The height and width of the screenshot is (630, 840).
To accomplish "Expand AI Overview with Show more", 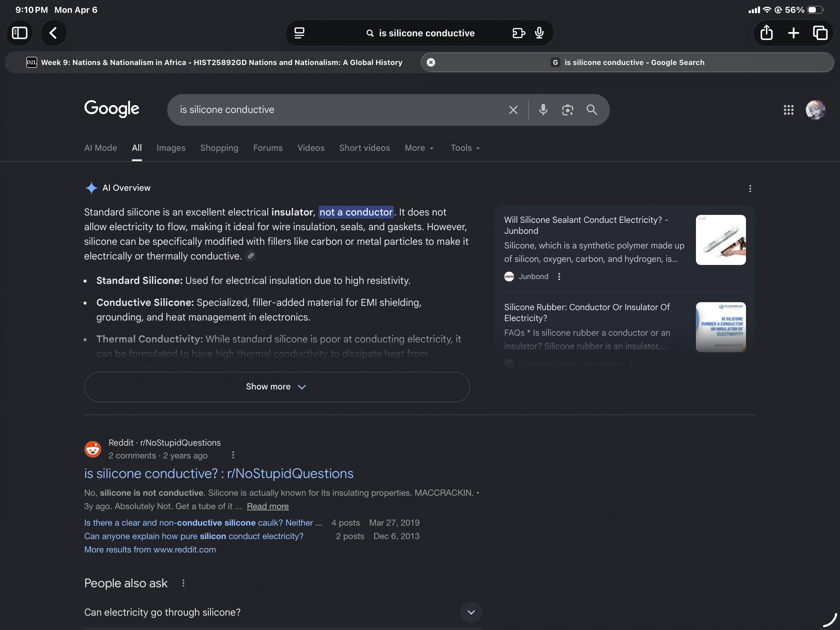I will (x=277, y=387).
